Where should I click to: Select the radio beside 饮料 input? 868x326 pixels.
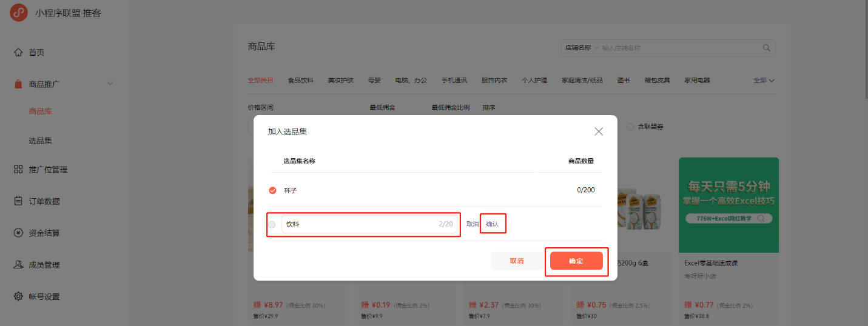[x=272, y=224]
